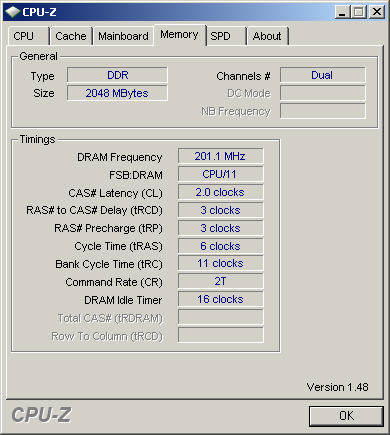Click the FSB:DRAM value CPU/11
The width and height of the screenshot is (390, 435).
(x=220, y=174)
